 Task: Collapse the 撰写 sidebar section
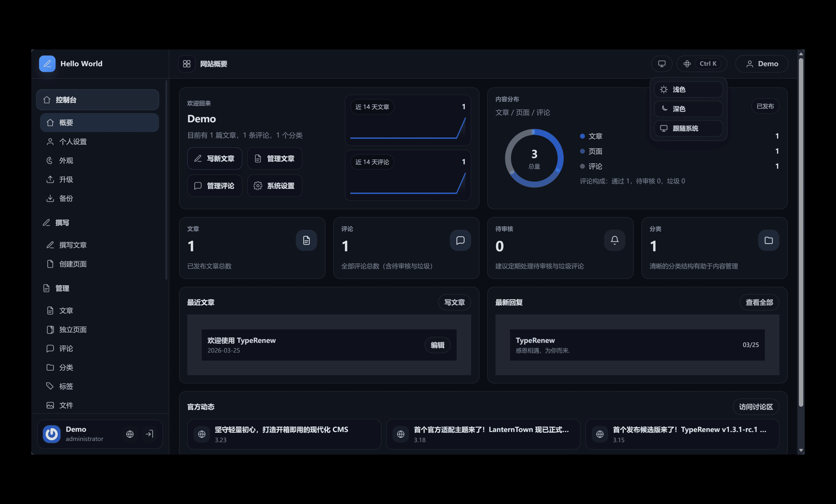point(62,222)
